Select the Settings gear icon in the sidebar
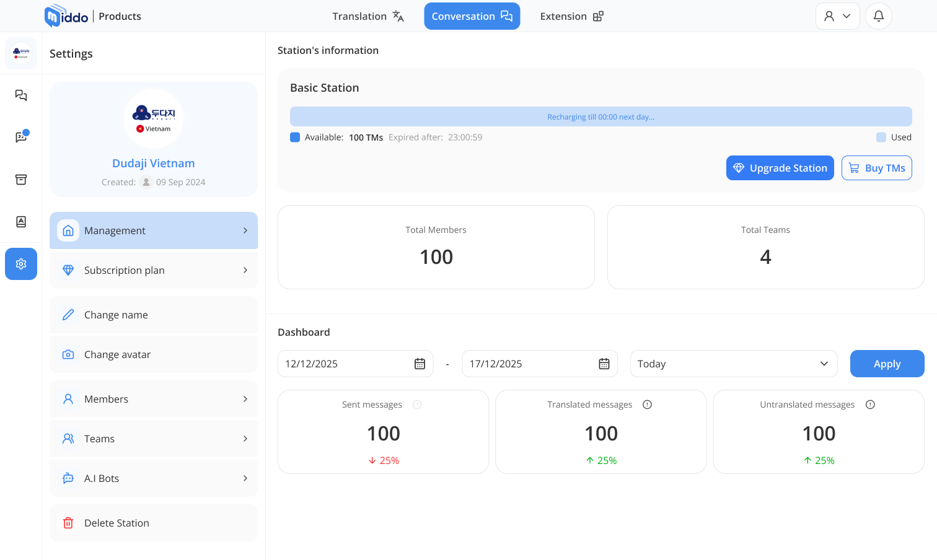This screenshot has width=937, height=560. [x=20, y=264]
